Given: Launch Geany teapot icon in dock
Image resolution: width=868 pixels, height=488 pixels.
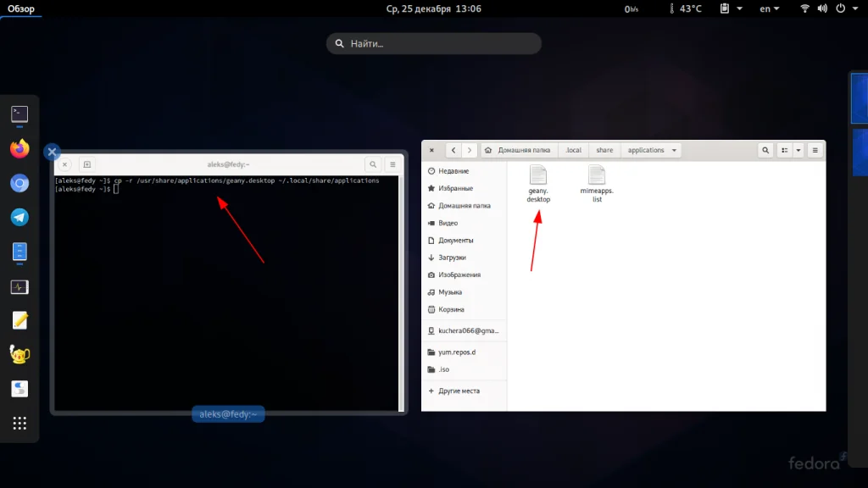Looking at the screenshot, I should click(x=19, y=355).
